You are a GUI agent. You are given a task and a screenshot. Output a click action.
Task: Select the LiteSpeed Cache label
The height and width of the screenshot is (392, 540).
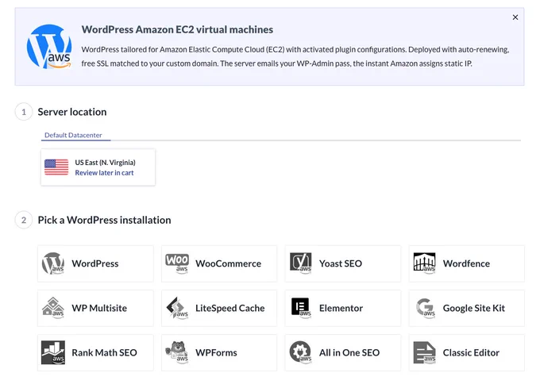coord(230,308)
